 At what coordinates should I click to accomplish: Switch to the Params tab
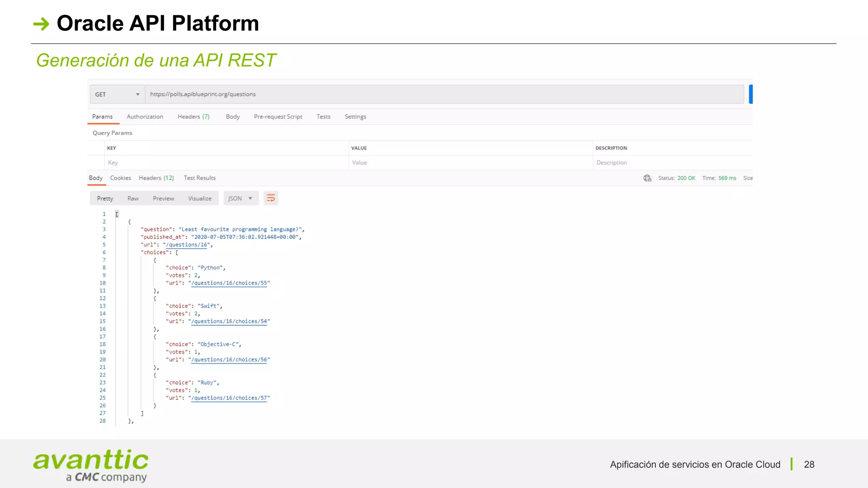coord(103,116)
